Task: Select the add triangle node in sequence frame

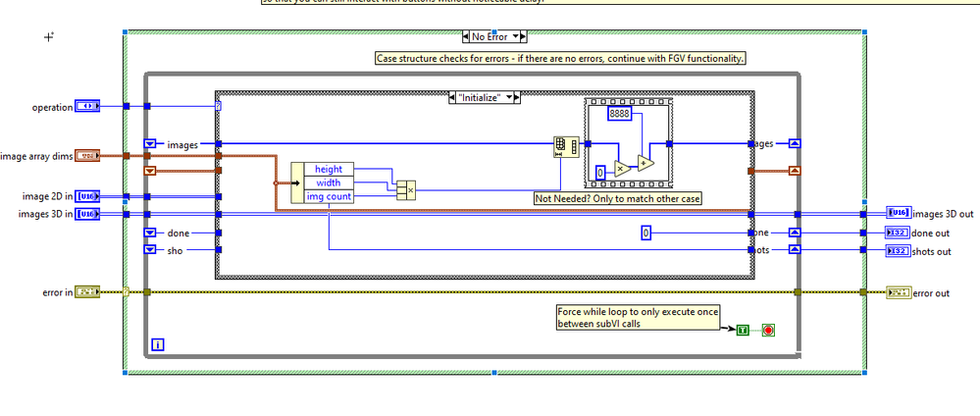Action: [645, 162]
